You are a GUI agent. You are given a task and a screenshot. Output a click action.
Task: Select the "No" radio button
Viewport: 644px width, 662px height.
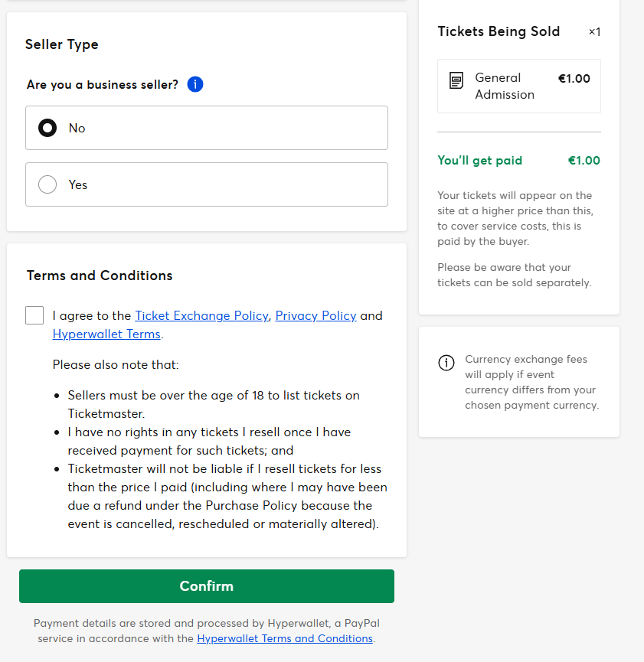47,128
